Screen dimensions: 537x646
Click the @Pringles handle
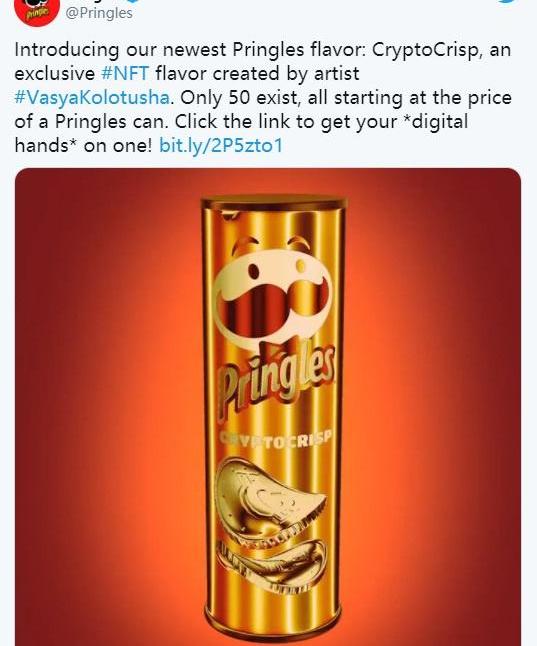[99, 13]
